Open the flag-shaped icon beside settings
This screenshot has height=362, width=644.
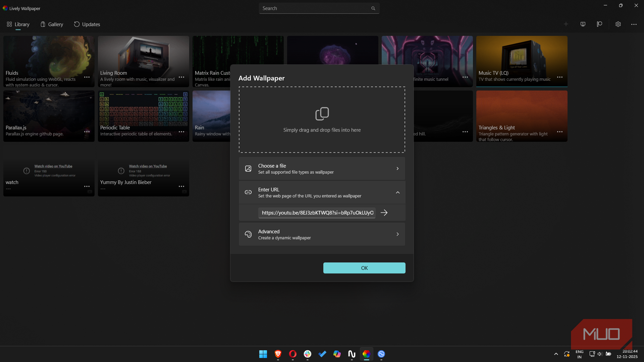pyautogui.click(x=599, y=24)
